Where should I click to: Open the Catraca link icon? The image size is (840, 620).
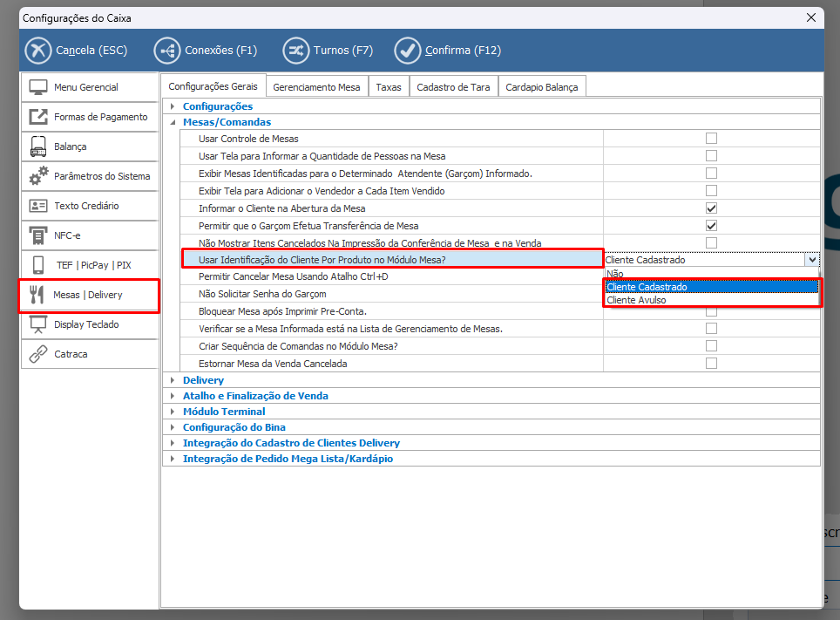(x=38, y=354)
